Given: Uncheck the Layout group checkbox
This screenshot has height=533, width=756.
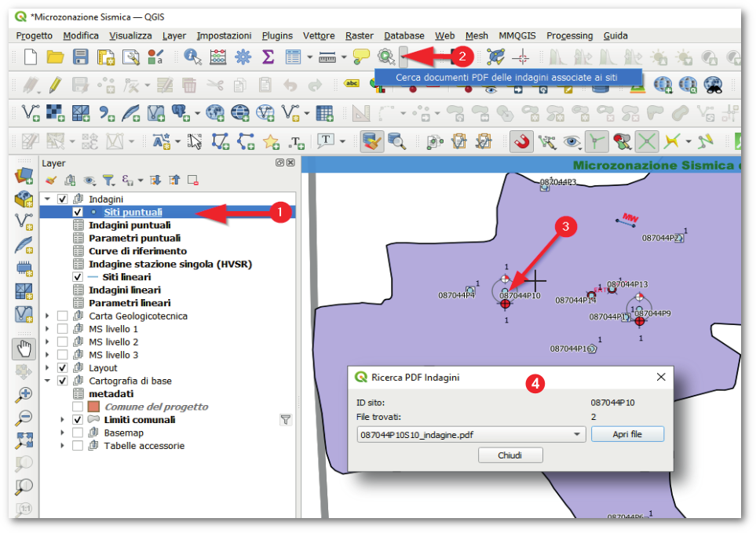Looking at the screenshot, I should pos(62,368).
